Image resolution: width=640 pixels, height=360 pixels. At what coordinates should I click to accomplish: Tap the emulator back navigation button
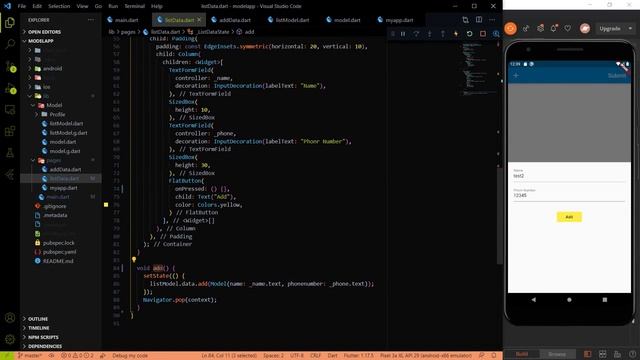(533, 300)
